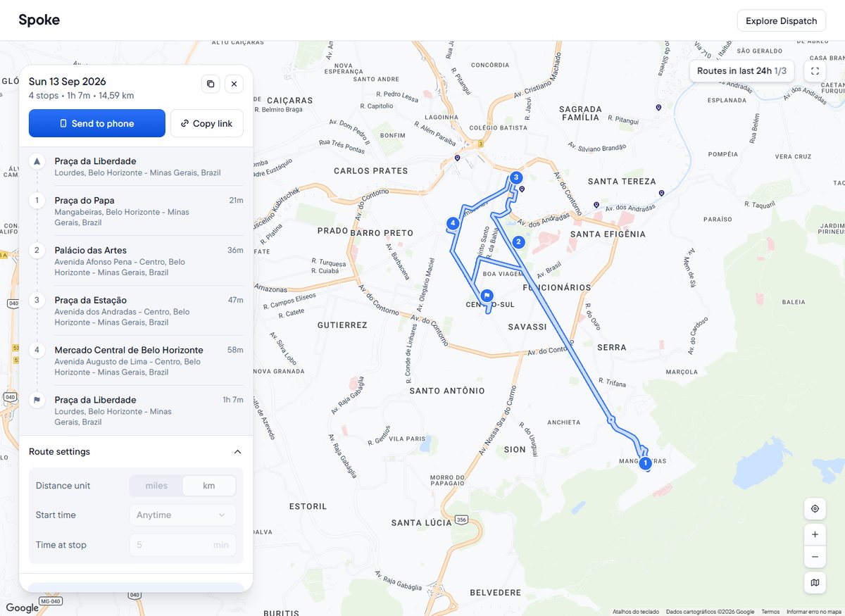Click Send to phone button
845x616 pixels.
point(97,123)
